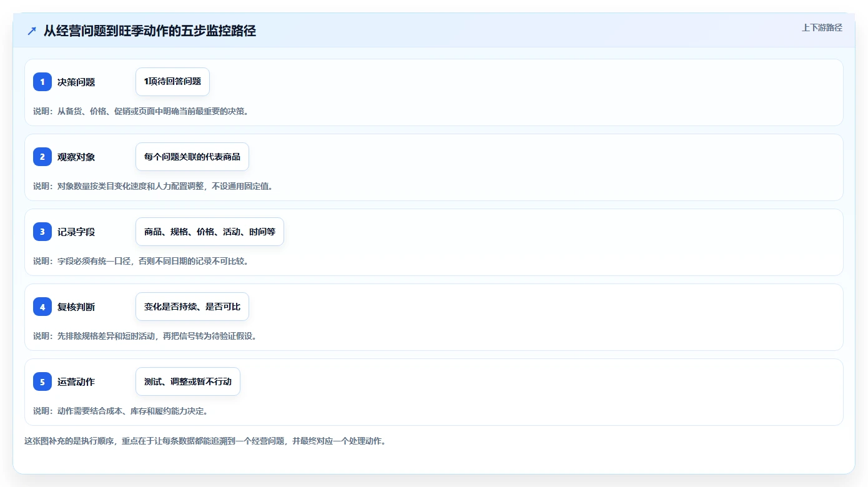Click the 复核判断 step label

[x=76, y=307]
